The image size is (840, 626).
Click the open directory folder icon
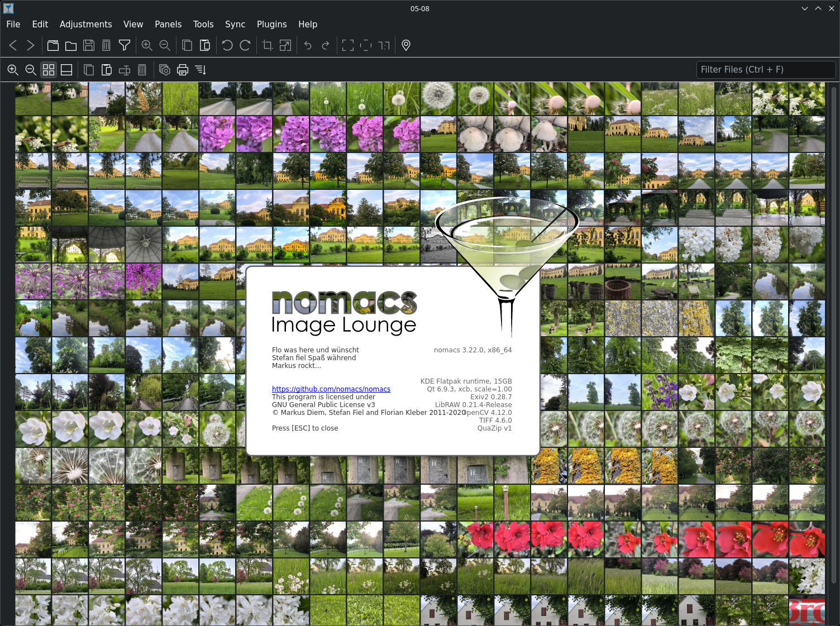(x=71, y=45)
